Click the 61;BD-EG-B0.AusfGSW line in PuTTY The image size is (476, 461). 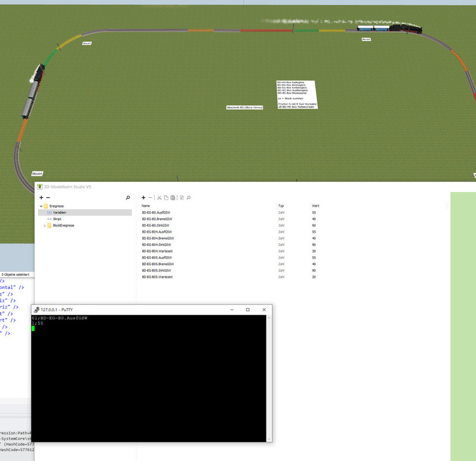60,318
